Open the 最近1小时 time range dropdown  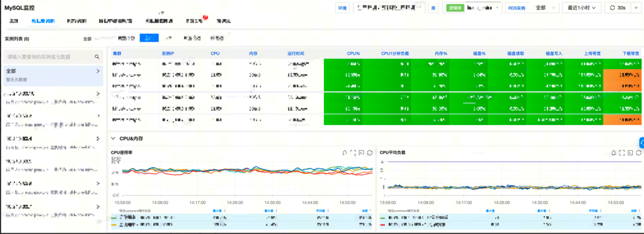pyautogui.click(x=581, y=7)
